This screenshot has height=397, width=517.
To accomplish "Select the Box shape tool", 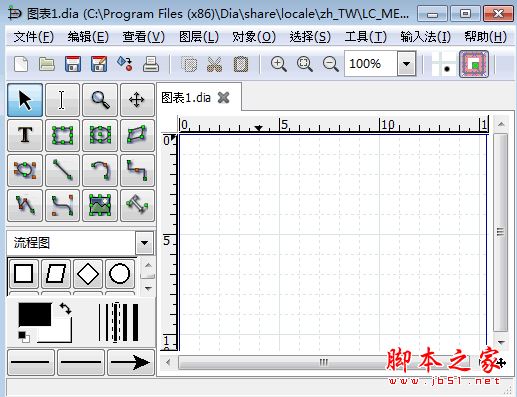I will [x=62, y=135].
